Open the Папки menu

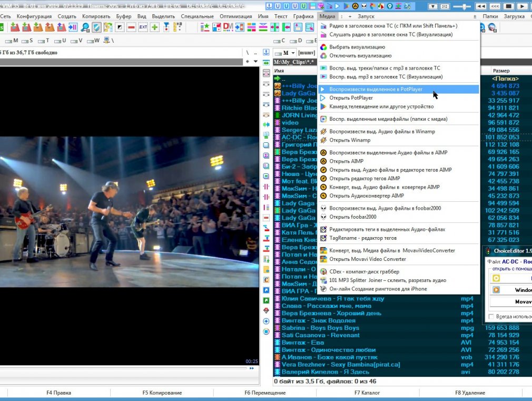[490, 16]
